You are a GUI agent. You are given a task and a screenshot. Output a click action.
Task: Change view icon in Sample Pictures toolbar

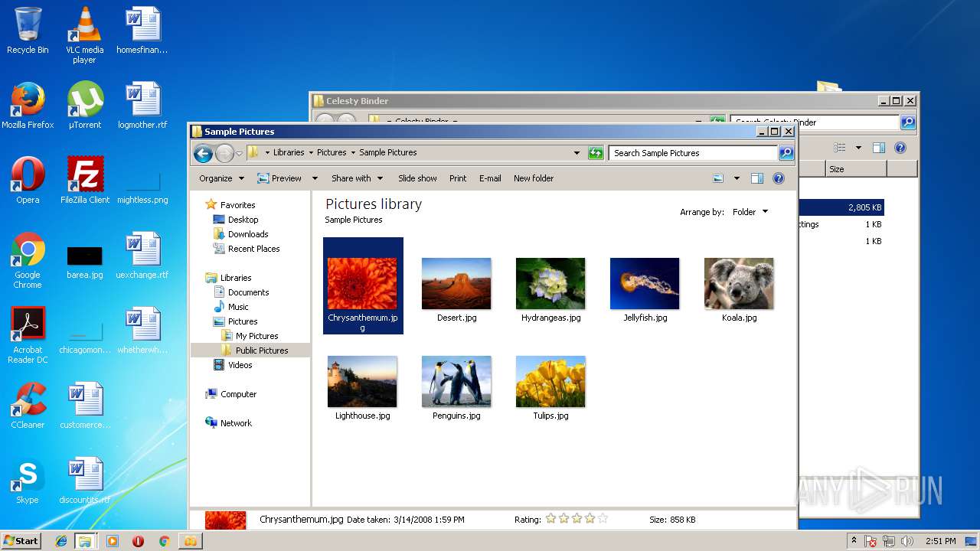point(718,178)
